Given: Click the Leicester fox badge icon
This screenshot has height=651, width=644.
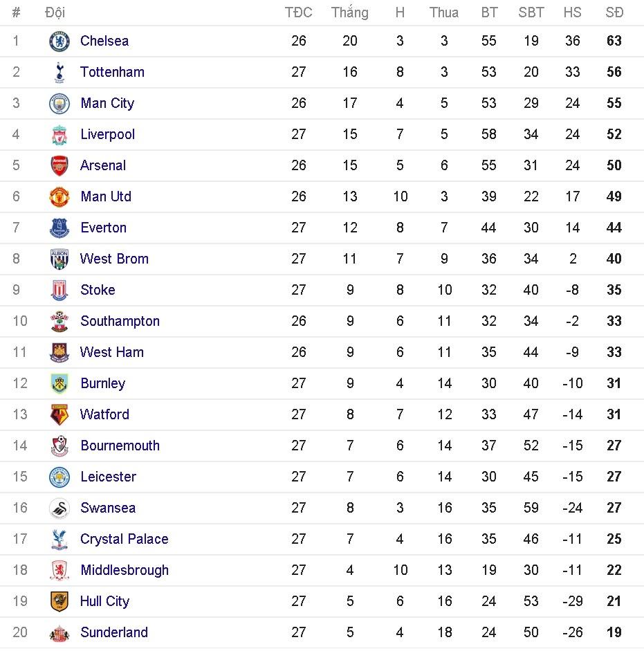Looking at the screenshot, I should pyautogui.click(x=59, y=477).
